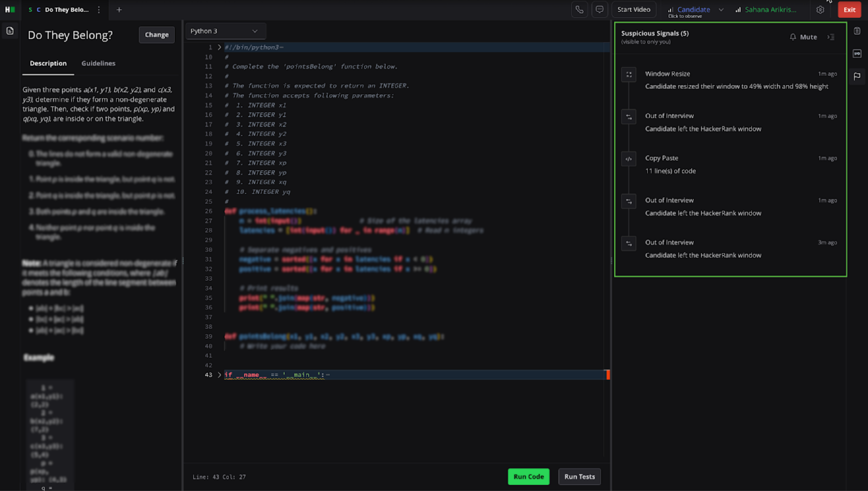The image size is (868, 491).
Task: Click the I/O panel icon on right sidebar
Action: (x=857, y=54)
